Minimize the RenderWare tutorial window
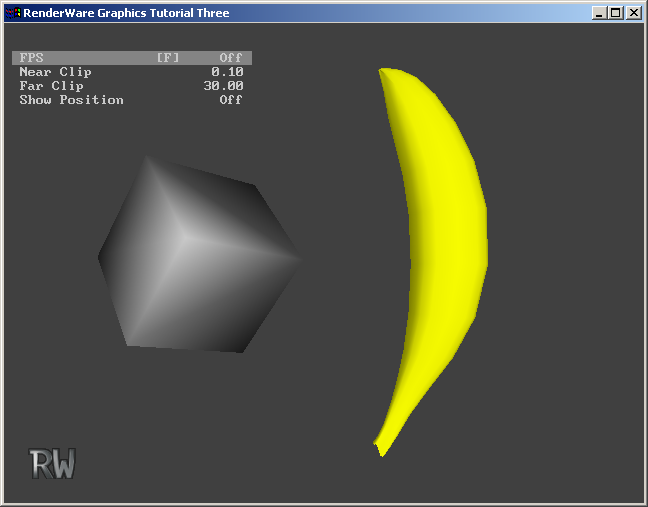Viewport: 648px width, 507px height. (599, 13)
